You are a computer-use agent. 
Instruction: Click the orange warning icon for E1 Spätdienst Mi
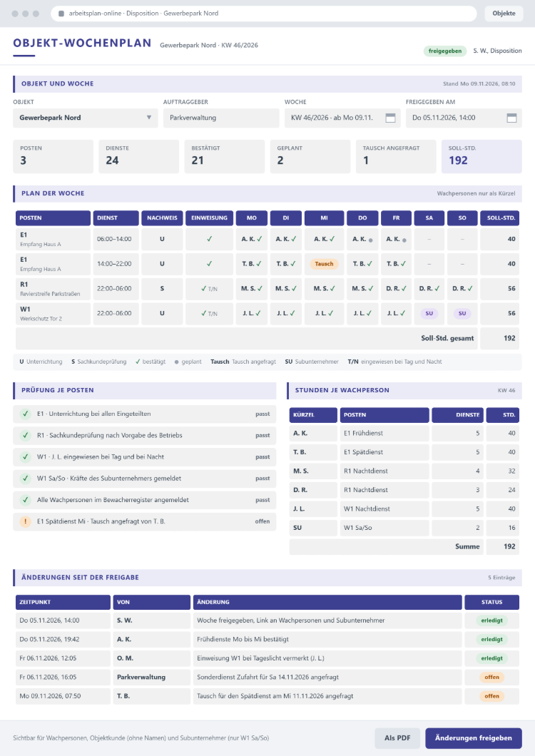point(25,521)
